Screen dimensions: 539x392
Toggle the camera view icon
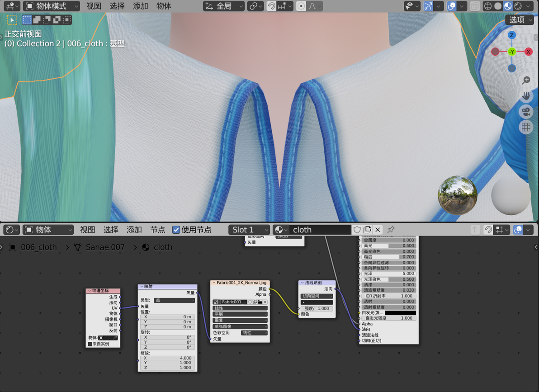(x=526, y=111)
